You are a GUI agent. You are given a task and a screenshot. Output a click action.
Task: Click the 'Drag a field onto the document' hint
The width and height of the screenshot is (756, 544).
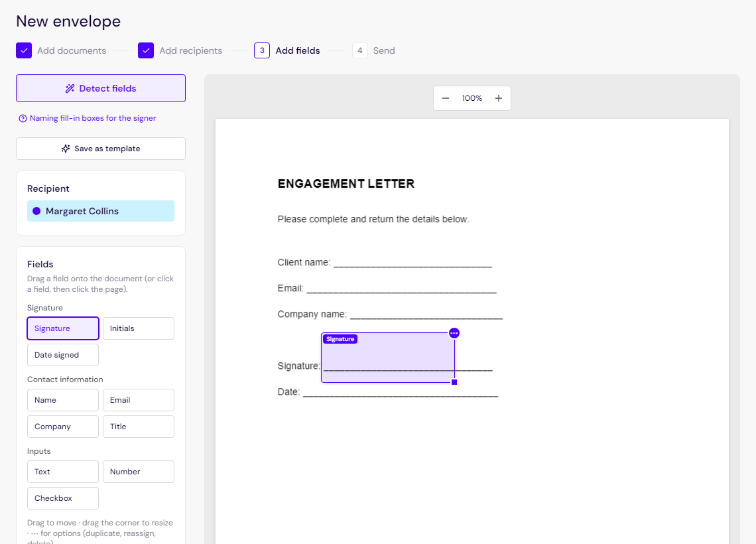100,284
